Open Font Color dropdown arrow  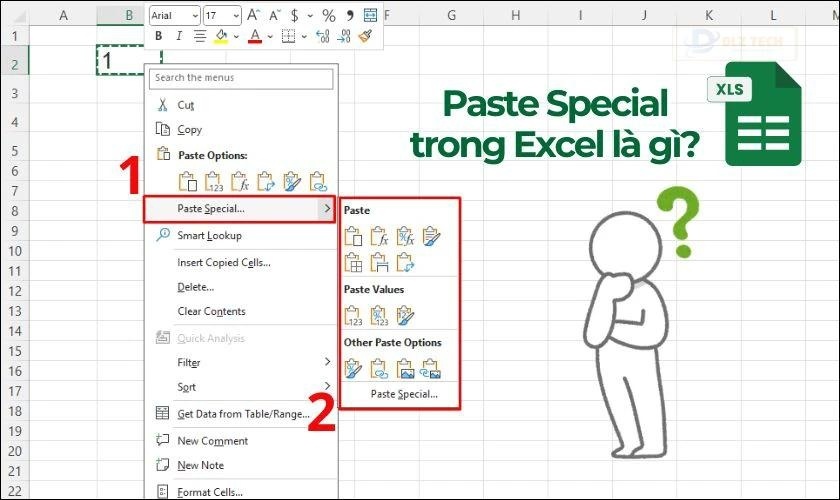[270, 36]
